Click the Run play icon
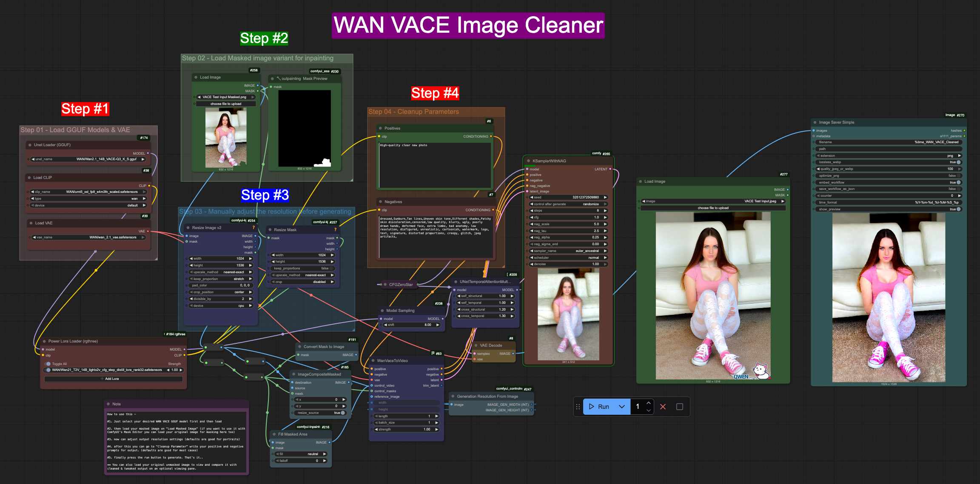 tap(591, 407)
